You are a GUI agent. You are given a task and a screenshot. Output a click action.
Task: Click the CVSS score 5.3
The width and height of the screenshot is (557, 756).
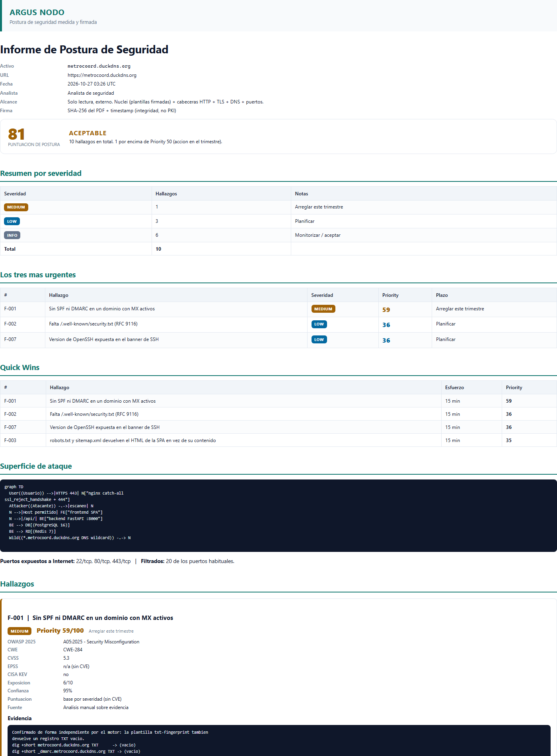click(x=66, y=658)
